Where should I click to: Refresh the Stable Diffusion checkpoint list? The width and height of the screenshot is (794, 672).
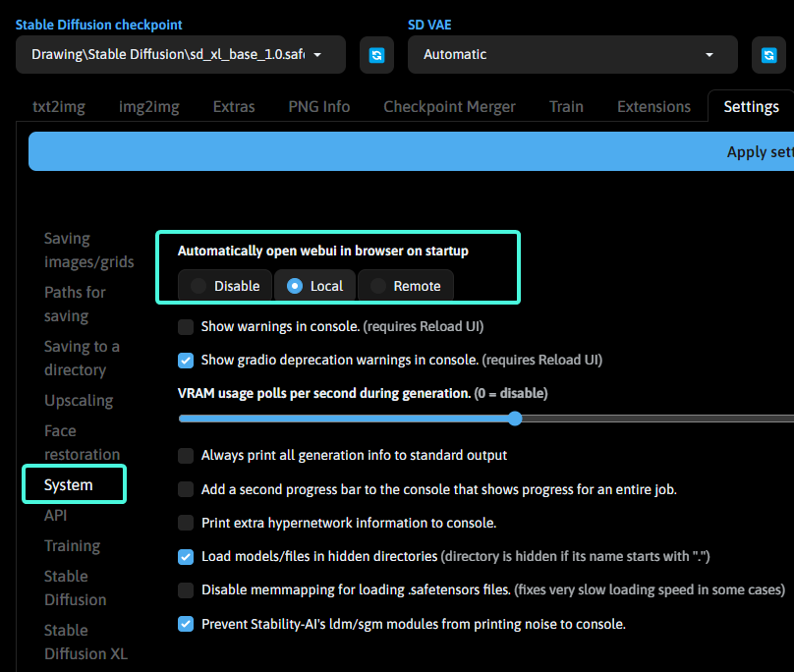click(376, 55)
